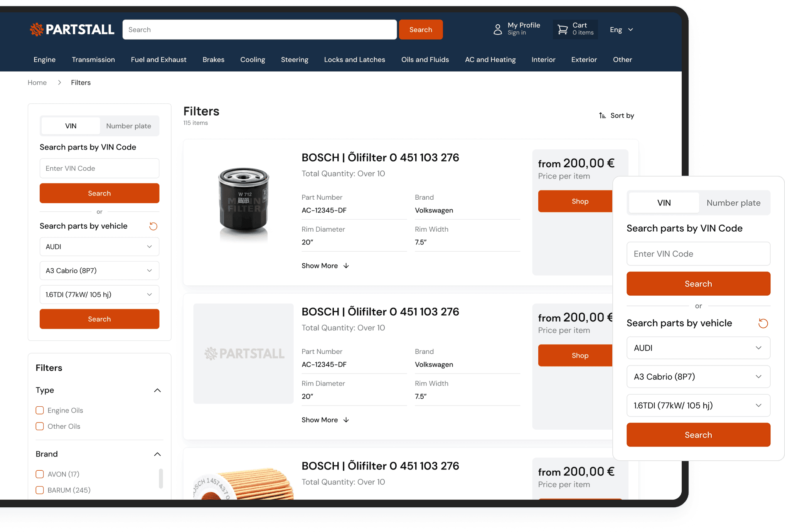Click VIN Search button in sidebar
Viewport: 785px width, 532px height.
pos(99,193)
